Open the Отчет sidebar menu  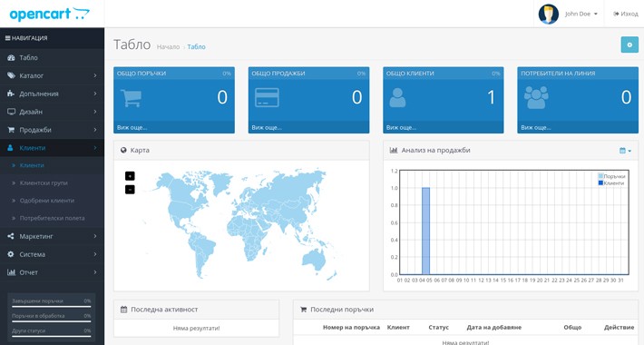point(53,272)
